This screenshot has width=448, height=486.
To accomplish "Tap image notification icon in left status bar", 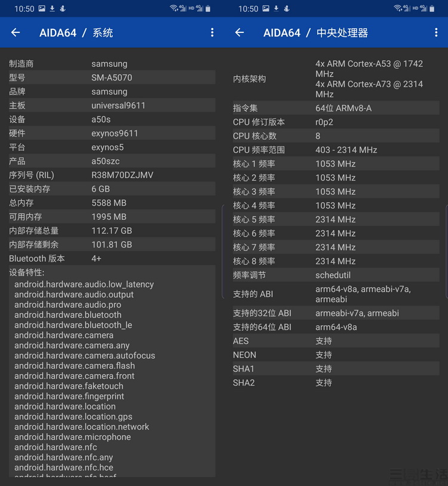I will [x=42, y=8].
